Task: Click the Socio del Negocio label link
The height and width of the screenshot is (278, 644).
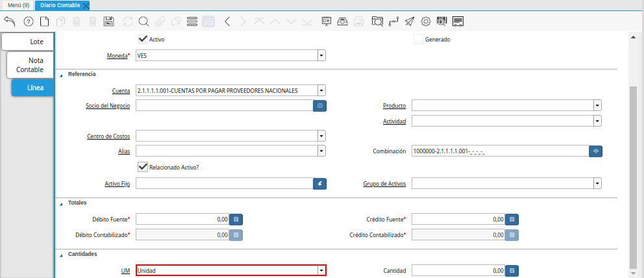Action: pyautogui.click(x=108, y=105)
